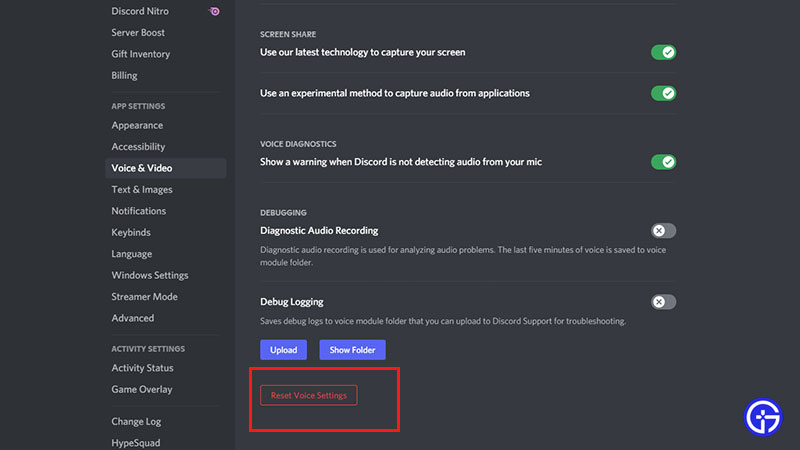Screen dimensions: 800x450
Task: Click the Upload button
Action: [x=284, y=350]
